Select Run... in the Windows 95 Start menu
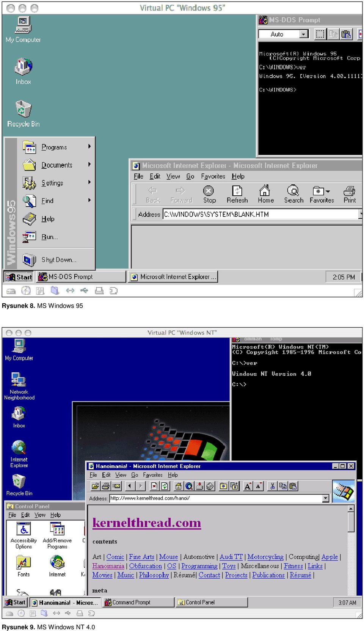The height and width of the screenshot is (631, 364). [56, 237]
